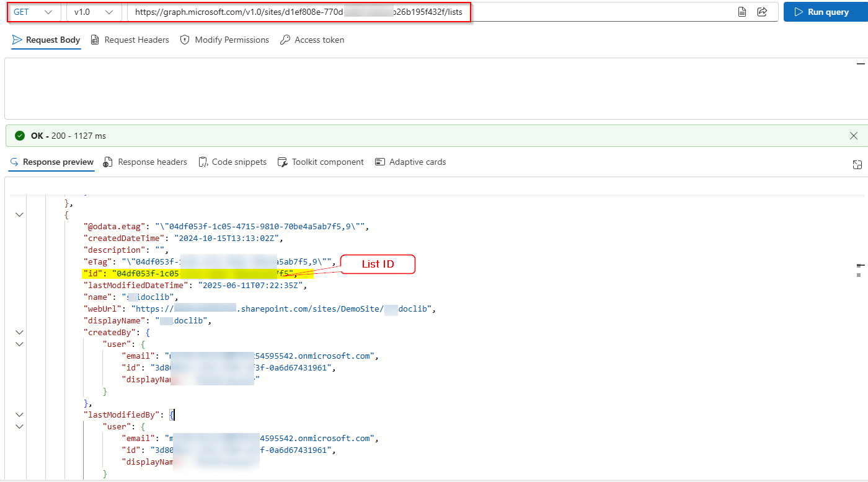Click the card icon on the Adaptive cards tab
The width and height of the screenshot is (868, 482).
pyautogui.click(x=379, y=162)
